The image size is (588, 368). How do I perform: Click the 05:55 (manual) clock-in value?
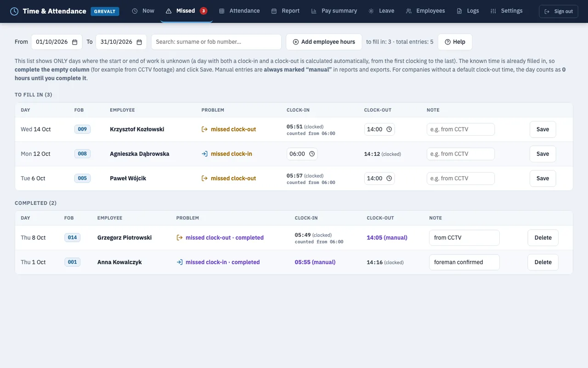(315, 262)
